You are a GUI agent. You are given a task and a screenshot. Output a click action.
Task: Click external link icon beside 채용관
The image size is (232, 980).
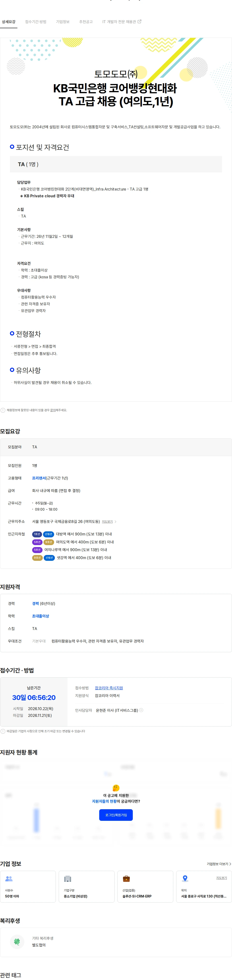(x=139, y=22)
